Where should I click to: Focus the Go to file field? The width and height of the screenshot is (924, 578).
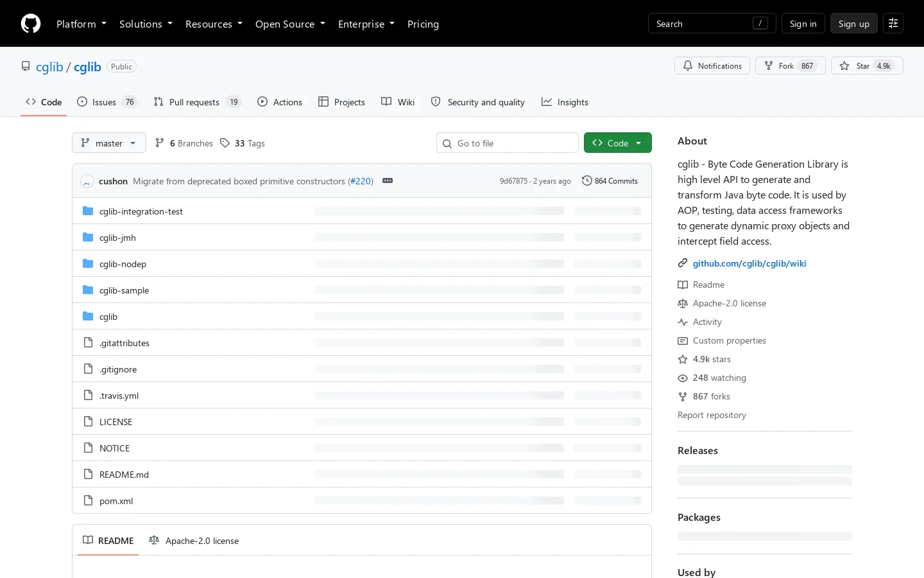pos(508,143)
